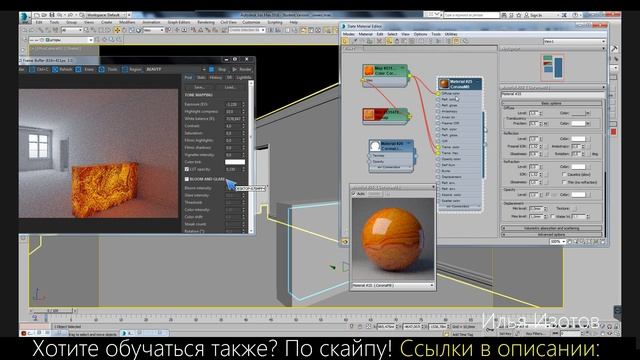Select the Material #25 CoronaMtl node header
Image resolution: width=640 pixels, height=360 pixels.
coord(460,84)
